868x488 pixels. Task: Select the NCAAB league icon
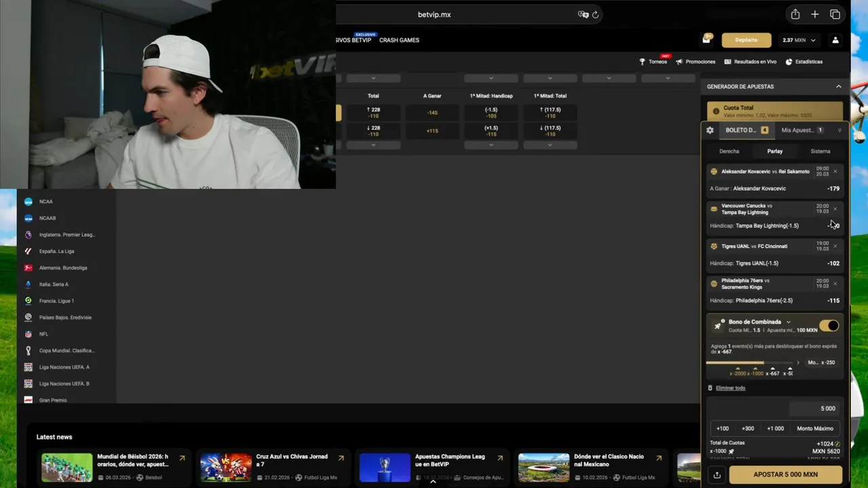pos(28,218)
